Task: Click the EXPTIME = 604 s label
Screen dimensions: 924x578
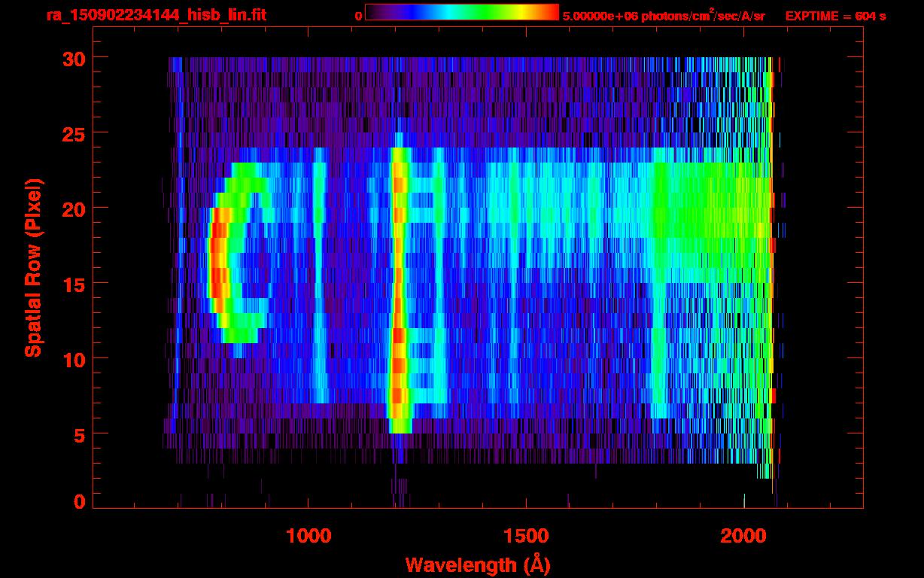Action: 835,16
